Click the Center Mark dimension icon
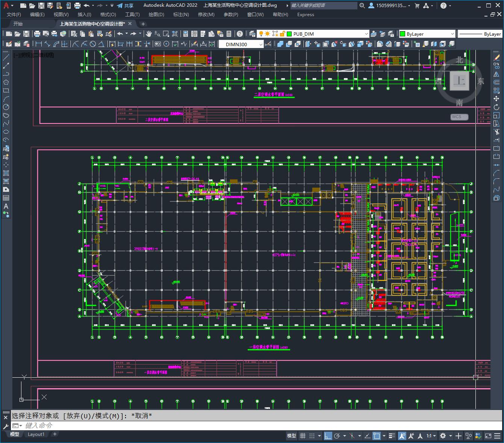 (166, 44)
